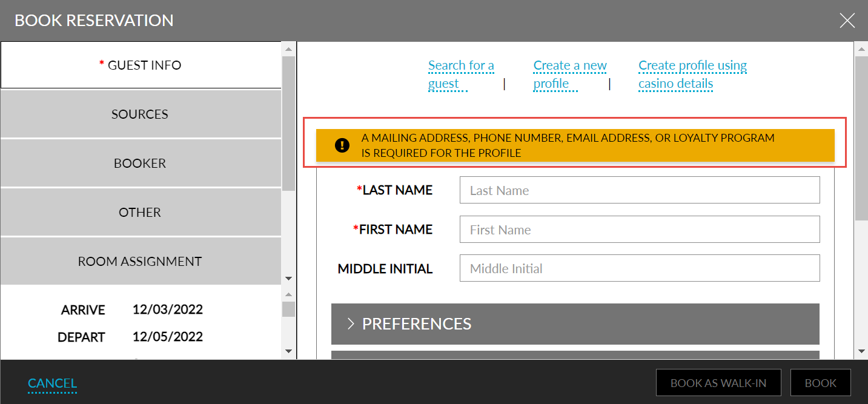The height and width of the screenshot is (404, 868).
Task: Click the FIRST NAME label
Action: pyautogui.click(x=393, y=230)
